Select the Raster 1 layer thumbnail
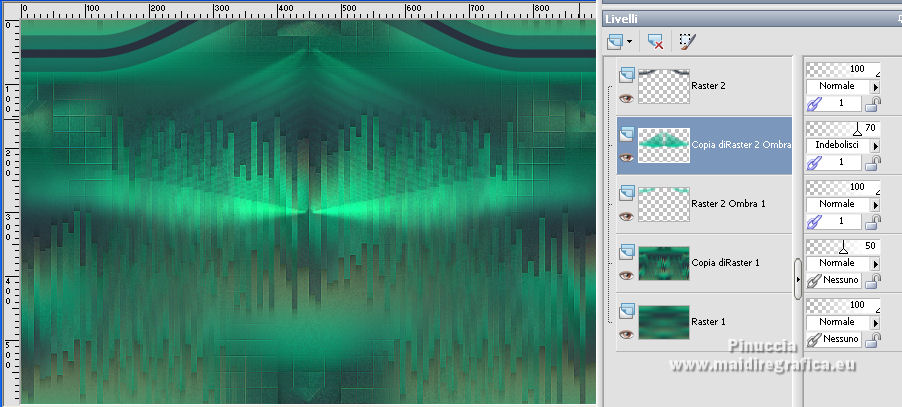The height and width of the screenshot is (407, 902). click(x=664, y=322)
